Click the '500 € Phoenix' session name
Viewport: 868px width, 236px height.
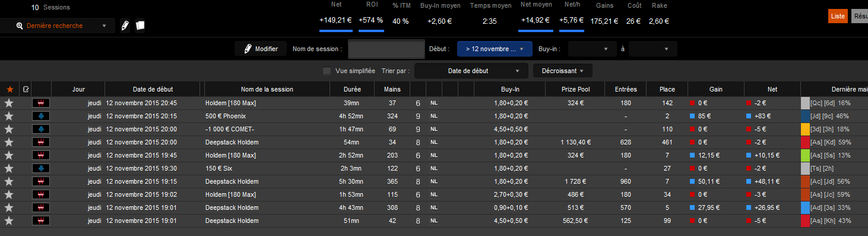(226, 116)
